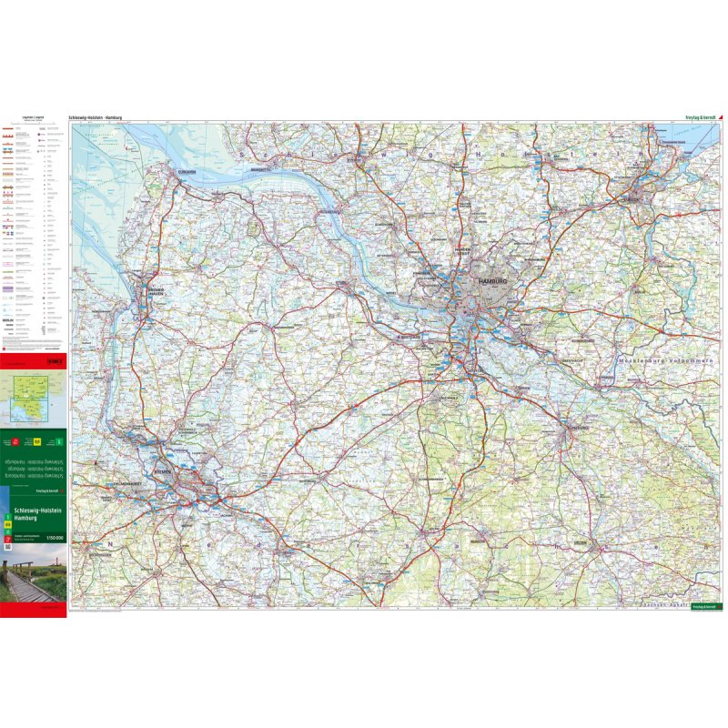Open the Legende heading in the left panel
This screenshot has width=728, height=728.
[x=35, y=119]
